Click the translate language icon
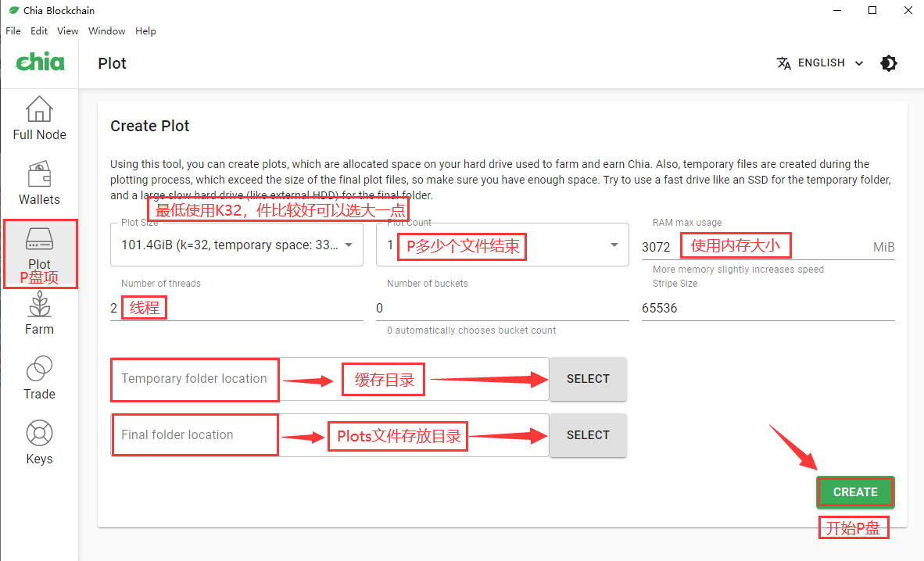Viewport: 924px width, 561px height. click(x=783, y=63)
